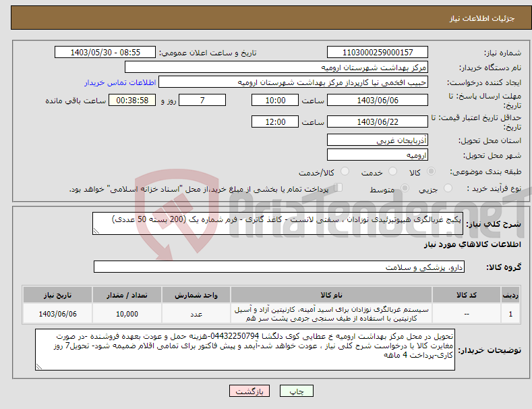The width and height of the screenshot is (532, 409).
Task: Click the تاریخ نیاز column header
Action: 57,294
